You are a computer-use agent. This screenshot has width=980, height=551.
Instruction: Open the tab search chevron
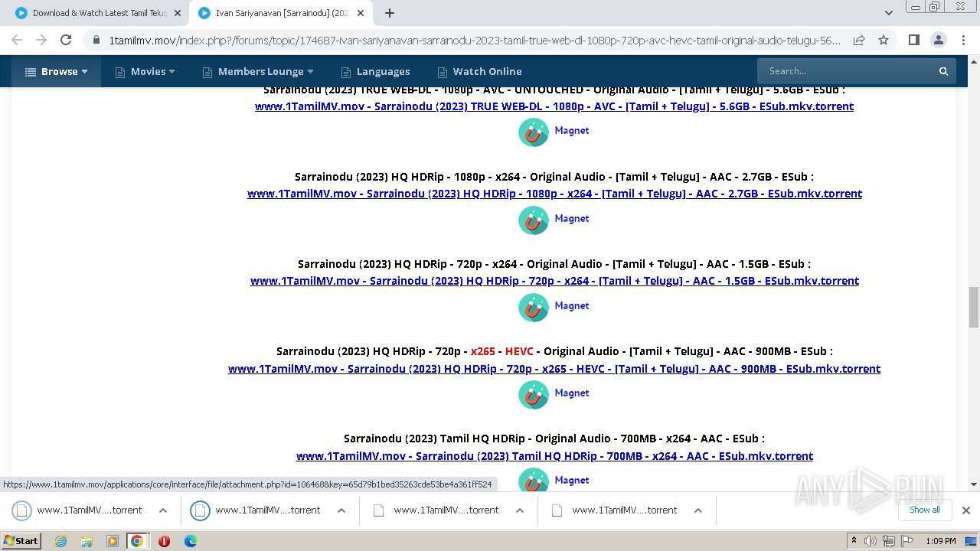[x=889, y=13]
